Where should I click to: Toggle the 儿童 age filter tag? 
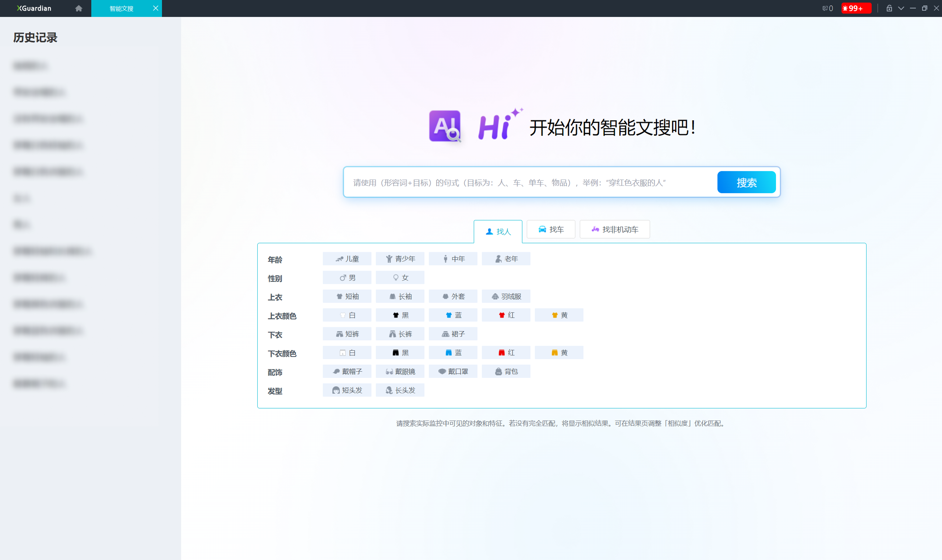tap(347, 259)
